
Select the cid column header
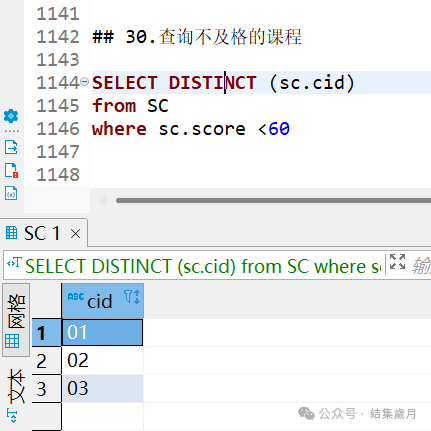(x=103, y=301)
